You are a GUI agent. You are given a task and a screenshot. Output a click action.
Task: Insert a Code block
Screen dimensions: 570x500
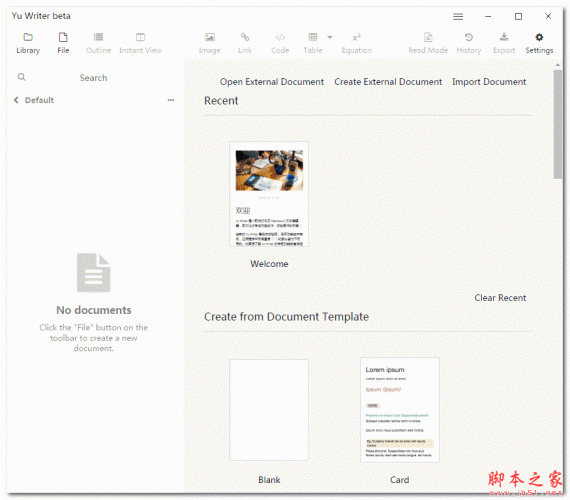280,43
